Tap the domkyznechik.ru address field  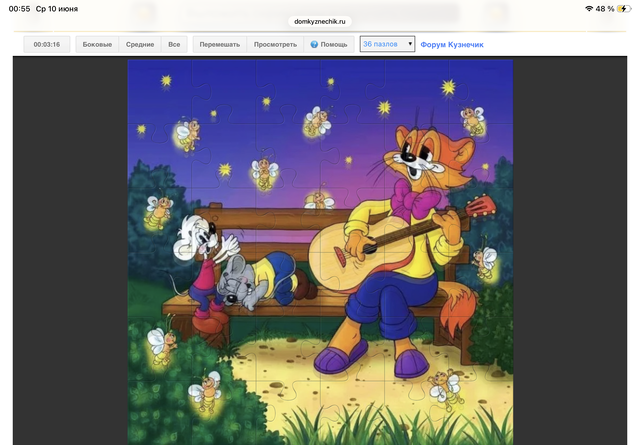pos(320,22)
